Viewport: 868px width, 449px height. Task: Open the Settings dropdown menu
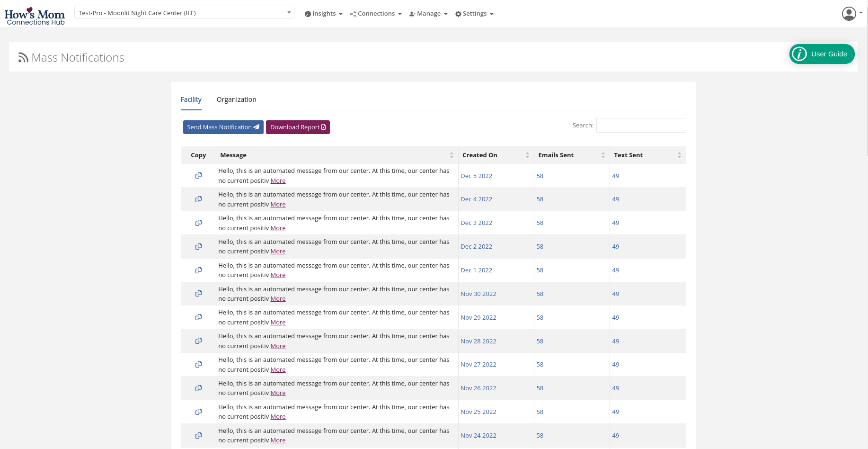pos(474,14)
